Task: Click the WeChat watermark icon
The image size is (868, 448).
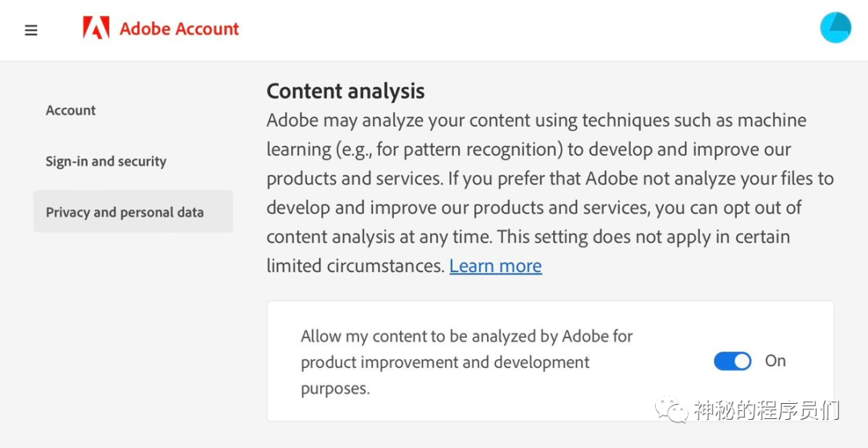Action: [671, 409]
